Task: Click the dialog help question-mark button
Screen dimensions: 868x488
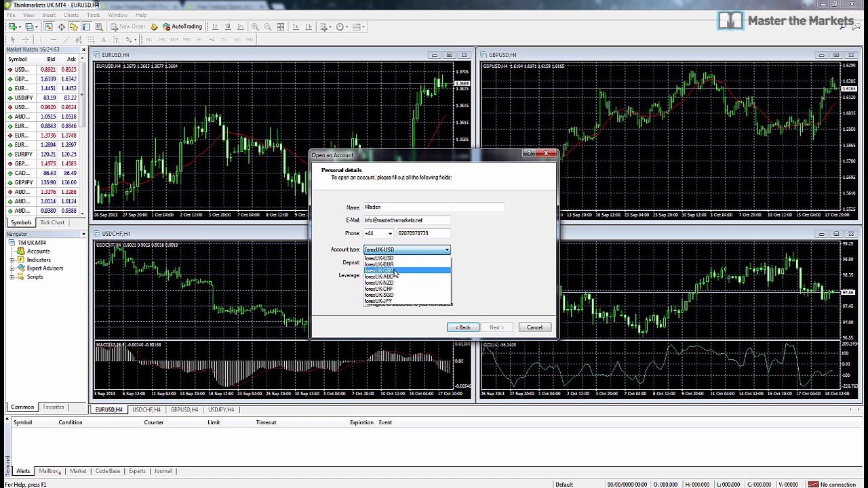Action: pyautogui.click(x=529, y=154)
